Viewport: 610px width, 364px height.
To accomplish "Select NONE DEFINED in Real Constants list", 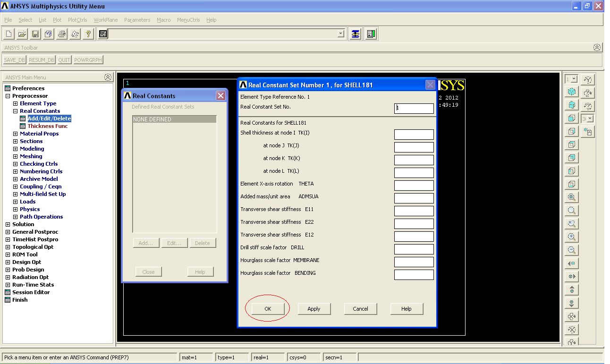I will pos(174,119).
